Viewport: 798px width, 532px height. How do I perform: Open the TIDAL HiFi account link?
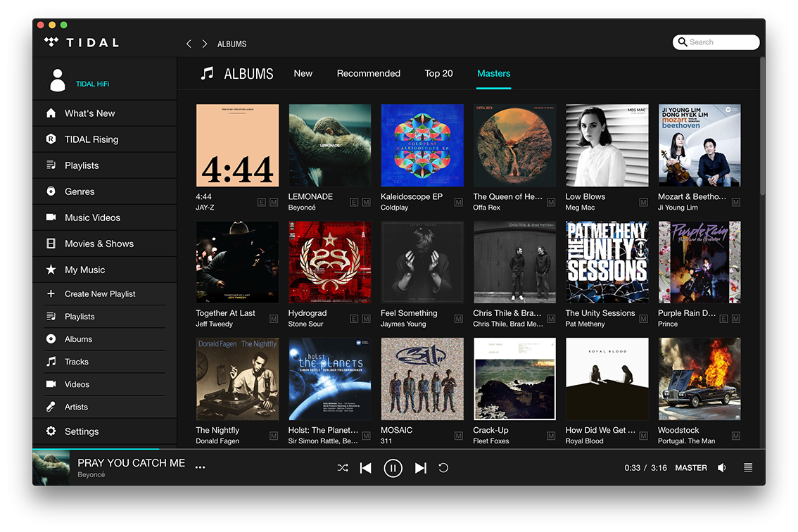[x=92, y=84]
